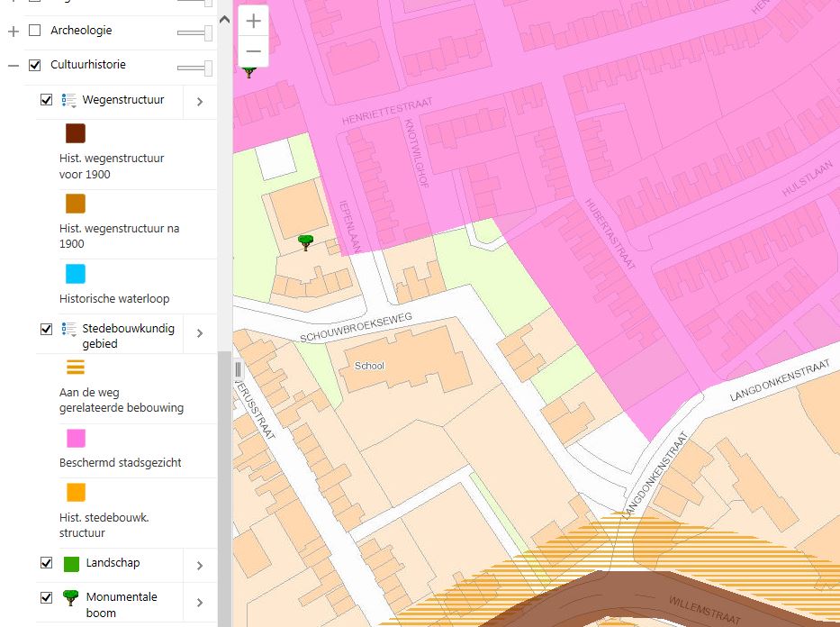Click the green Landschap layer icon
840x627 pixels.
coord(71,564)
